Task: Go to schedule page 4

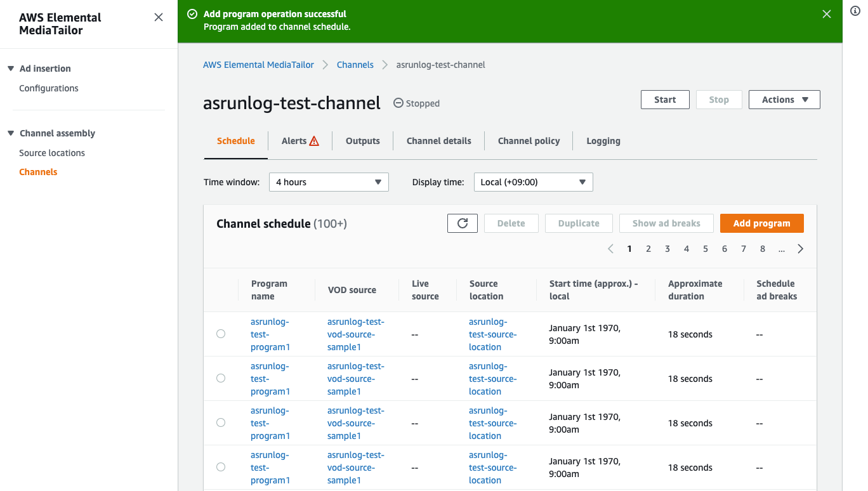Action: coord(687,249)
